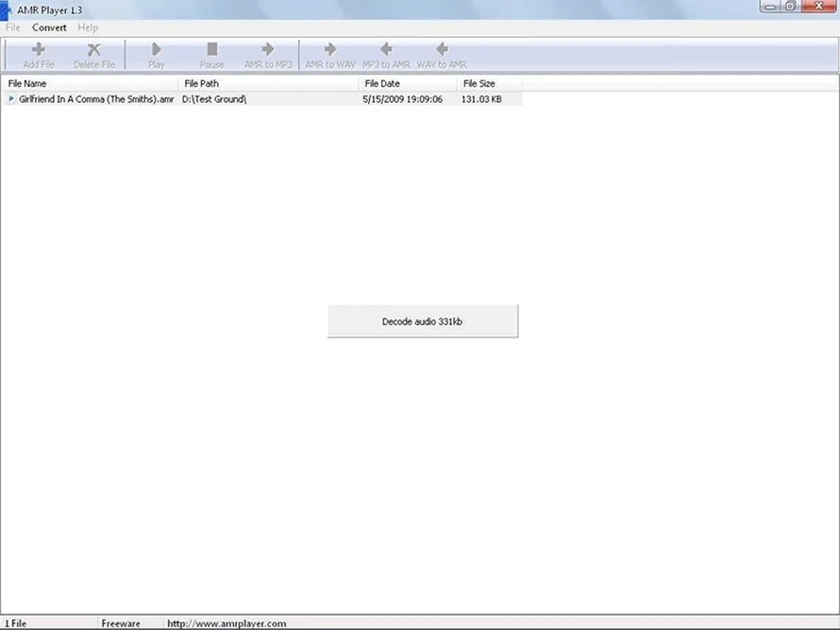This screenshot has width=840, height=630.
Task: Choose the WAV to AMR toolbar icon
Action: tap(442, 49)
